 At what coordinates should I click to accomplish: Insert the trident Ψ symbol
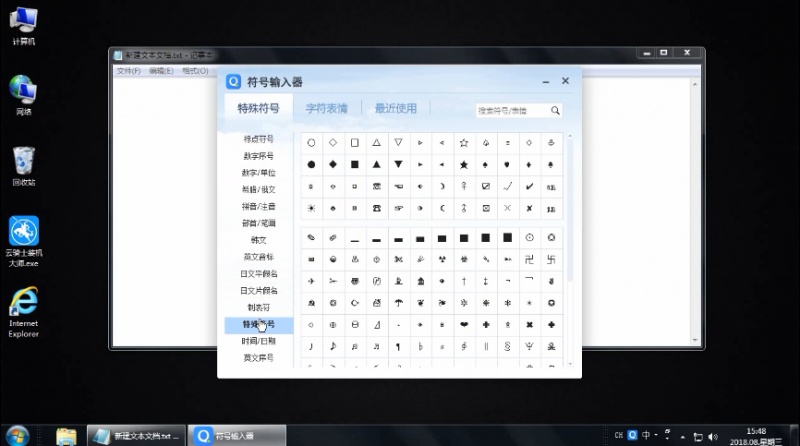point(530,346)
